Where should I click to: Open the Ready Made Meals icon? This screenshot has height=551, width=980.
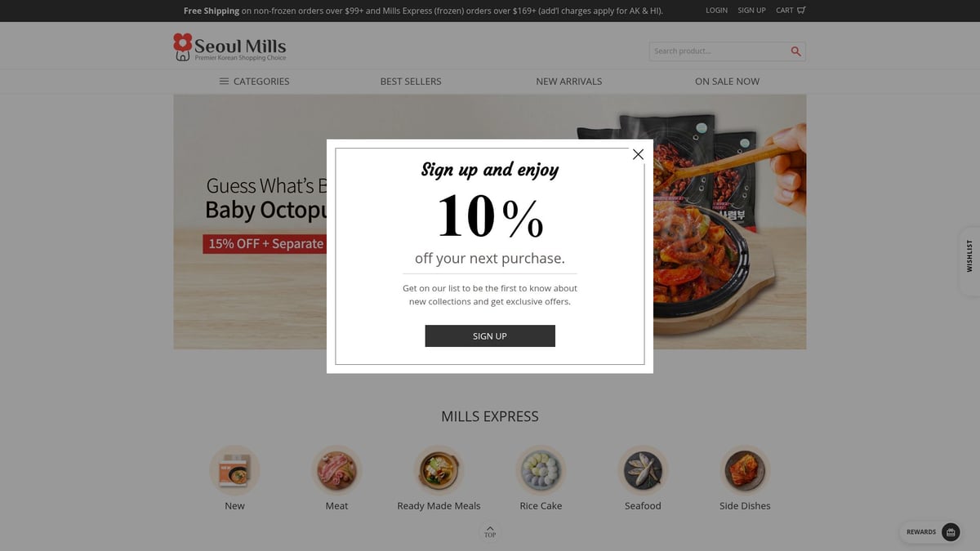coord(439,470)
